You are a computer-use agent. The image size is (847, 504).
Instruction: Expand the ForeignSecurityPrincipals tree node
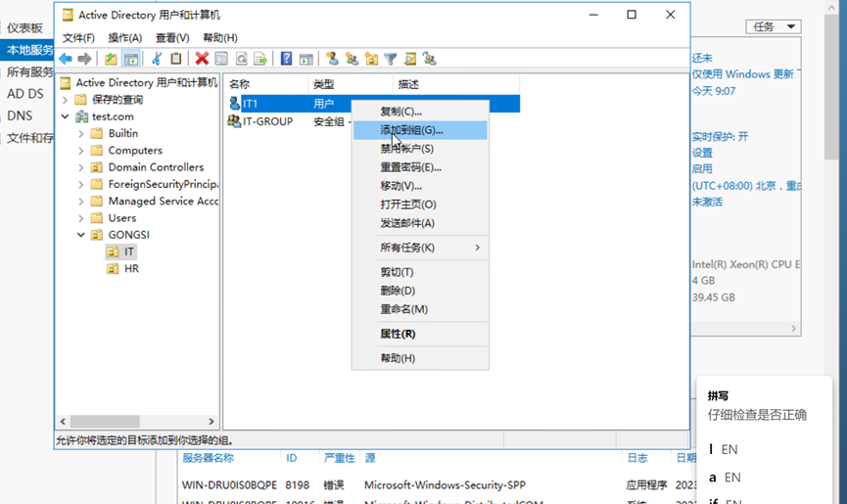[81, 184]
